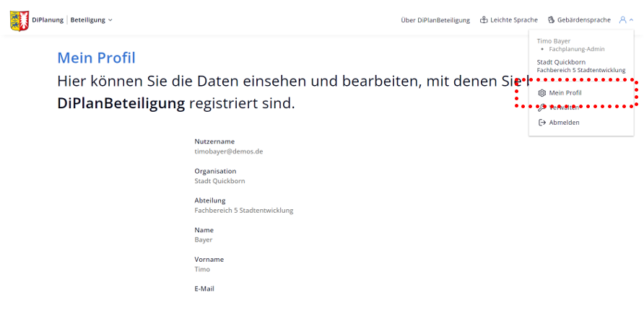Click the DiPlanung brand name
The width and height of the screenshot is (644, 321).
(48, 20)
